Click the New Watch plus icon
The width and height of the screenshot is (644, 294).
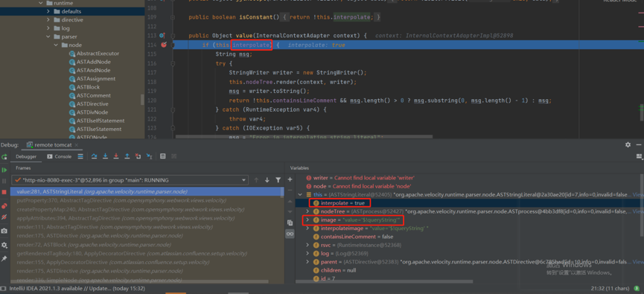point(290,179)
